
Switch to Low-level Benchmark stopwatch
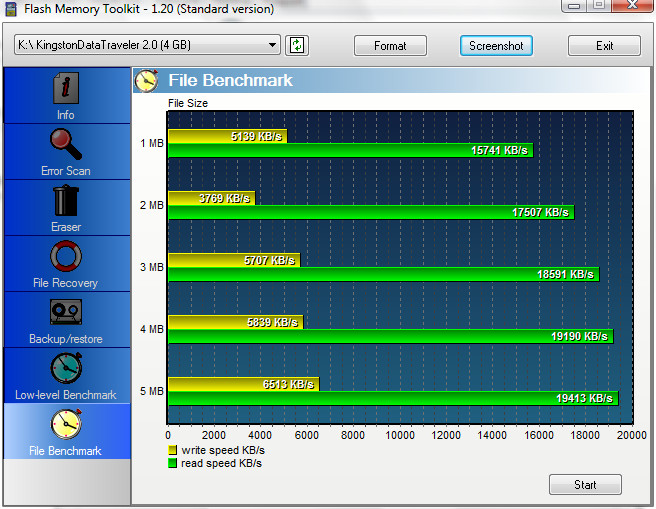click(x=66, y=369)
